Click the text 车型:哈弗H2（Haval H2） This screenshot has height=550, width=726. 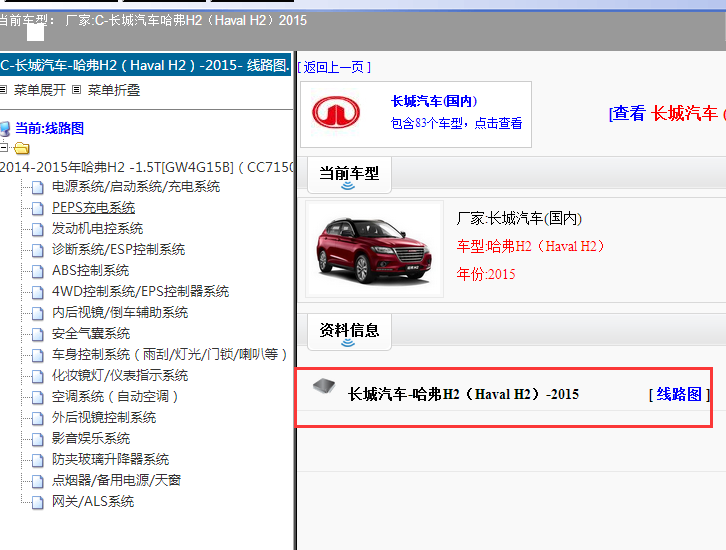point(531,246)
